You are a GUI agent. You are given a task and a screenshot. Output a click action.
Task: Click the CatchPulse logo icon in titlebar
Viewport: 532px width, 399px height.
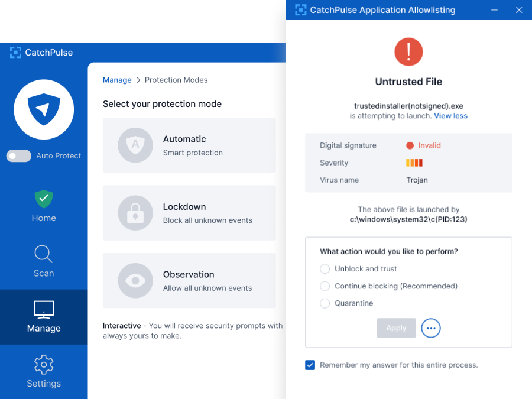[300, 9]
